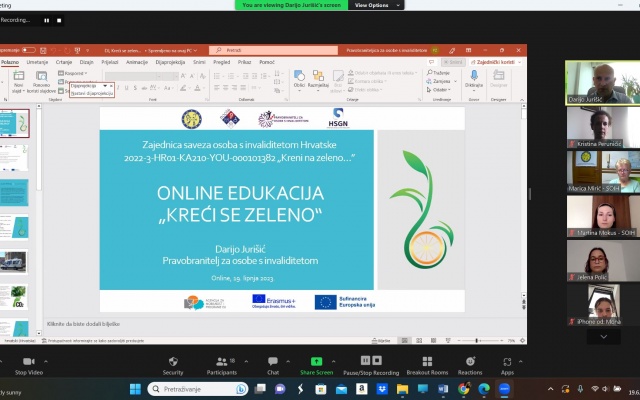This screenshot has width=640, height=400.
Task: Switch to slide sorter view icon
Action: (419, 340)
